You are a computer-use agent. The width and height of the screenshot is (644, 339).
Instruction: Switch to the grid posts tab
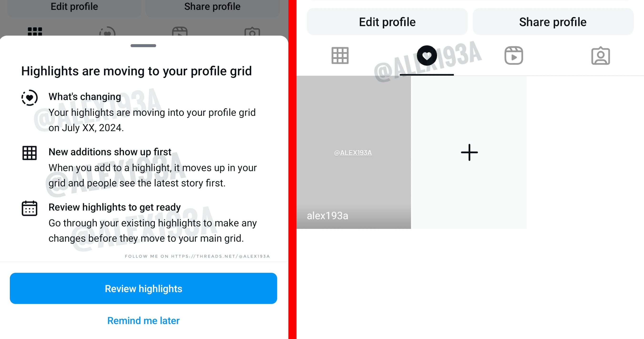click(x=341, y=56)
